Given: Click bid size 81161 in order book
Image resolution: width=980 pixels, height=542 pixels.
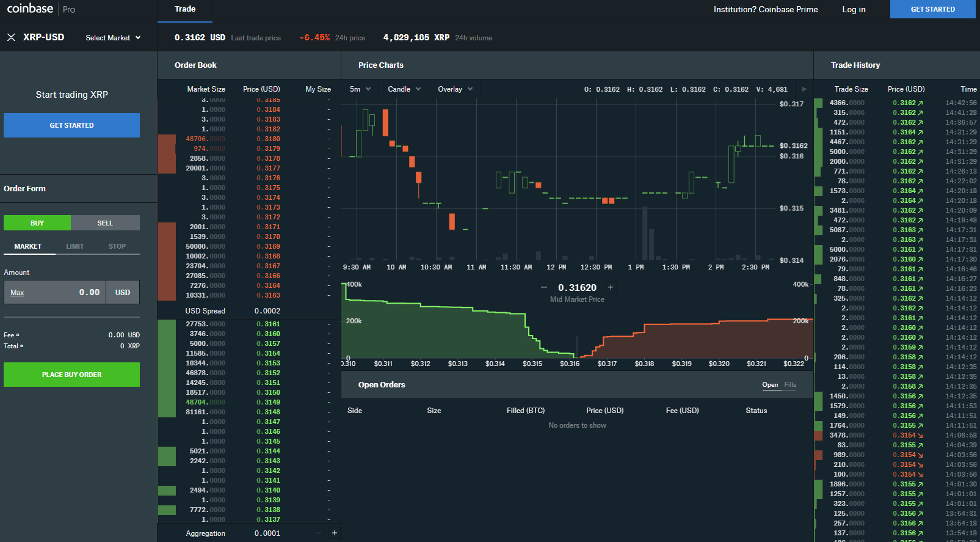Looking at the screenshot, I should [x=205, y=412].
